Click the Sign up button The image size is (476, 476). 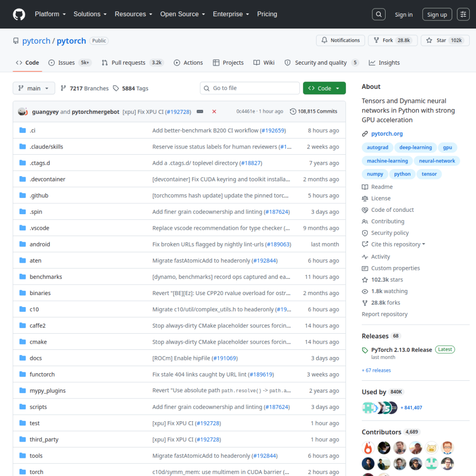click(x=437, y=15)
